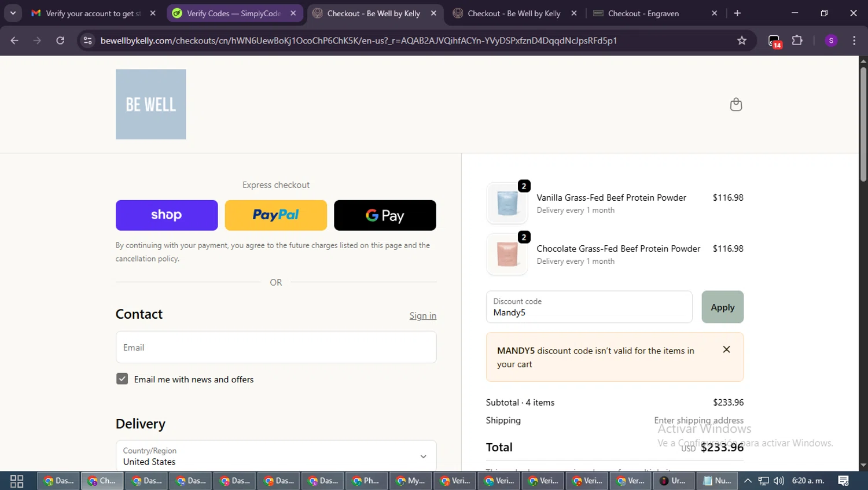The image size is (868, 490).
Task: Click the scrollbar up arrow
Action: point(863,60)
